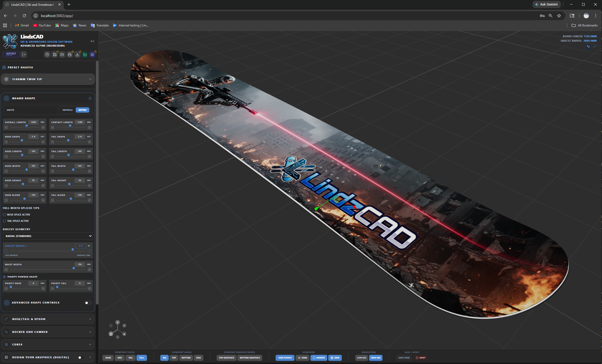This screenshot has width=602, height=364.
Task: Enable the Nose Splice Active checkbox
Action: coord(4,214)
